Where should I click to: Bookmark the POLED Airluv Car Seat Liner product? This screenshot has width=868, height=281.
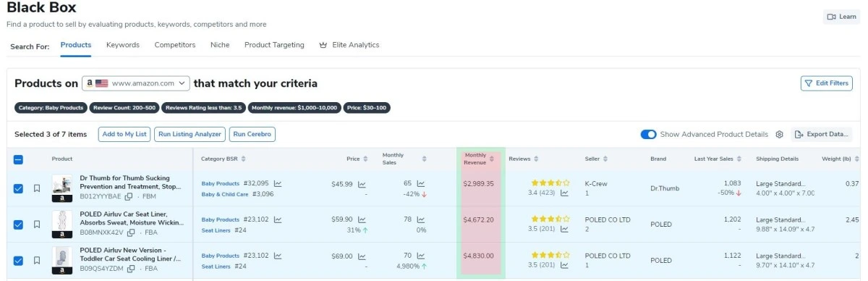tap(37, 225)
